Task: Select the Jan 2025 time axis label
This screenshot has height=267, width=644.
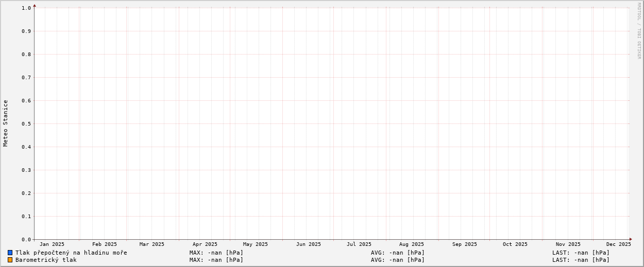Action: coord(52,244)
